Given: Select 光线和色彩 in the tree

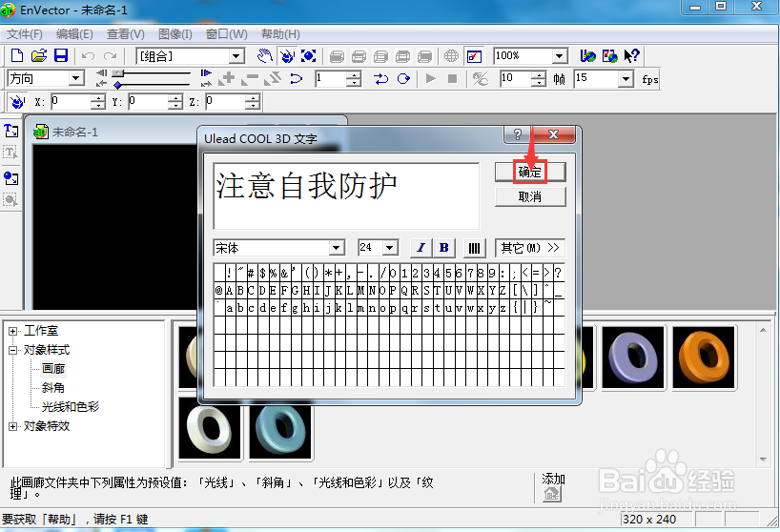Looking at the screenshot, I should tap(71, 407).
